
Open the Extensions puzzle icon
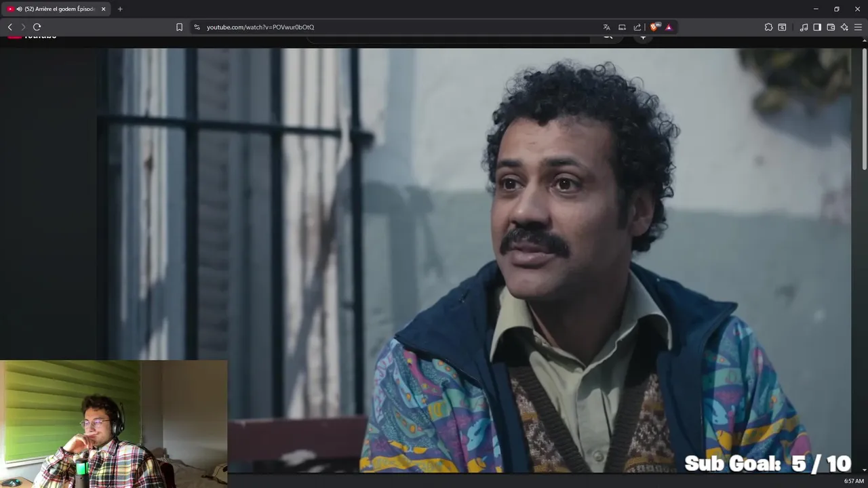pyautogui.click(x=768, y=27)
